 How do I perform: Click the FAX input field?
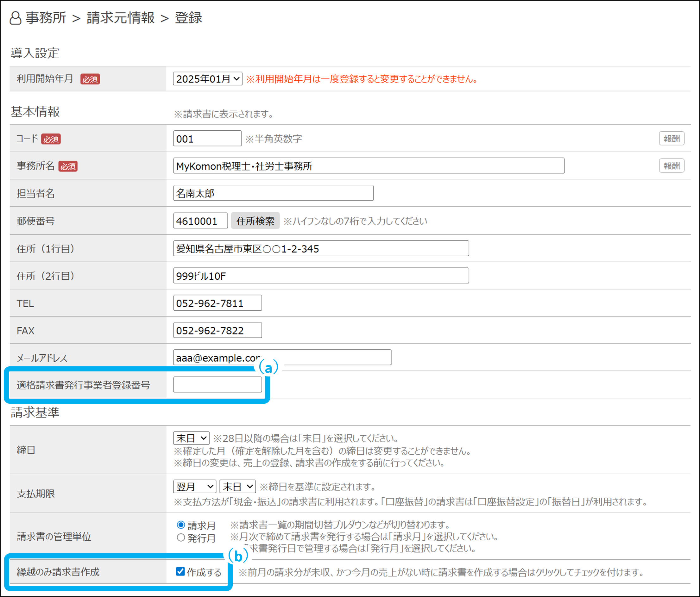click(217, 330)
